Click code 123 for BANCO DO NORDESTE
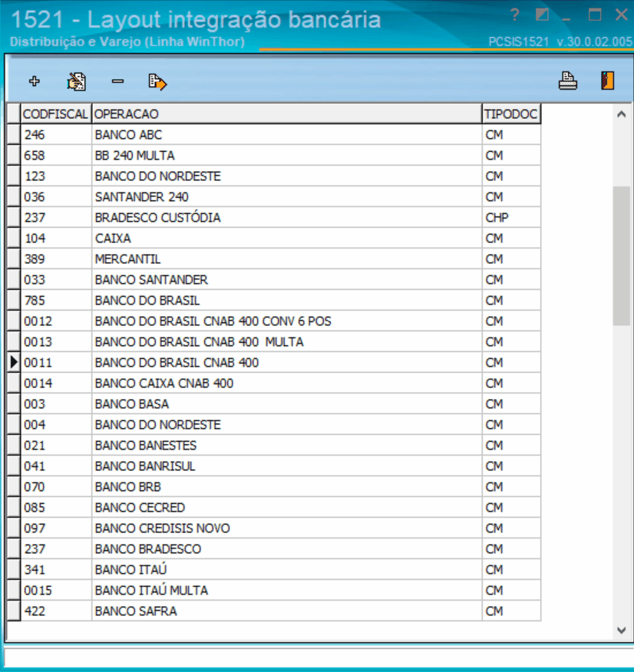The width and height of the screenshot is (634, 672). pyautogui.click(x=35, y=176)
